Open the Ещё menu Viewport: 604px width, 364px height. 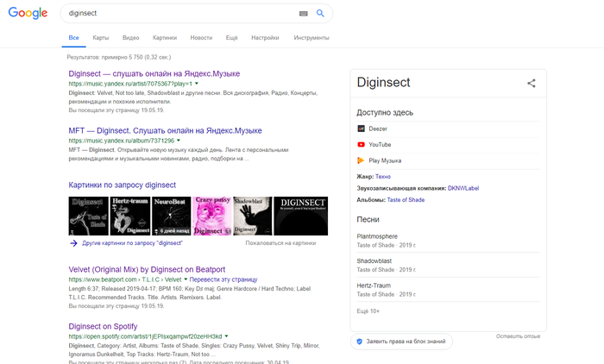coord(231,38)
